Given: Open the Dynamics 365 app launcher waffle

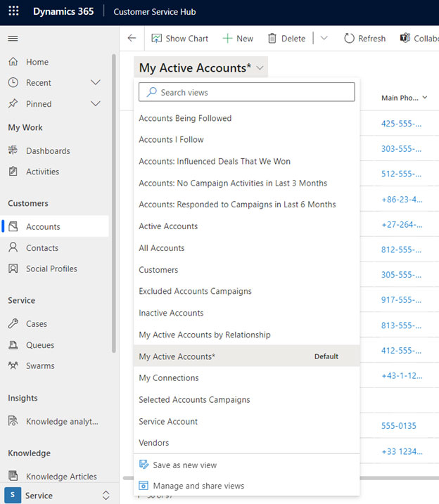Looking at the screenshot, I should click(14, 12).
